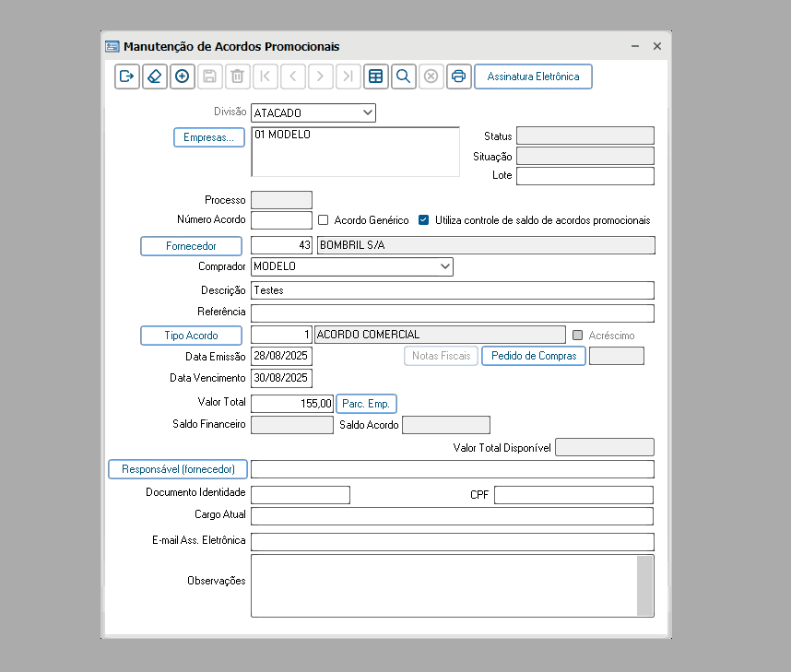Click the Assinatura Eletrônica button
Viewport: 791px width, 672px height.
533,77
